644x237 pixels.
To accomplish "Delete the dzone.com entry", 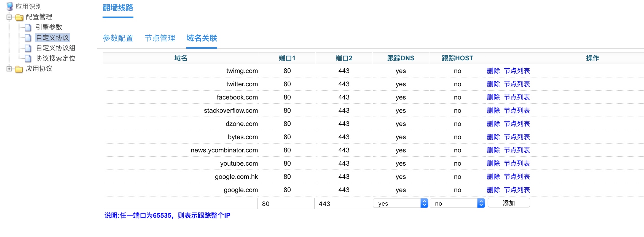I will [x=493, y=124].
